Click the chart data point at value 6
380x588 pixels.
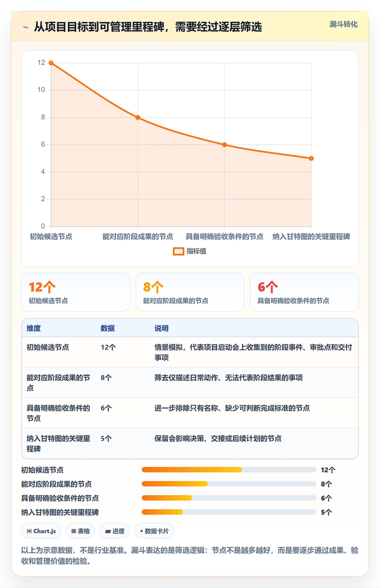coord(224,145)
